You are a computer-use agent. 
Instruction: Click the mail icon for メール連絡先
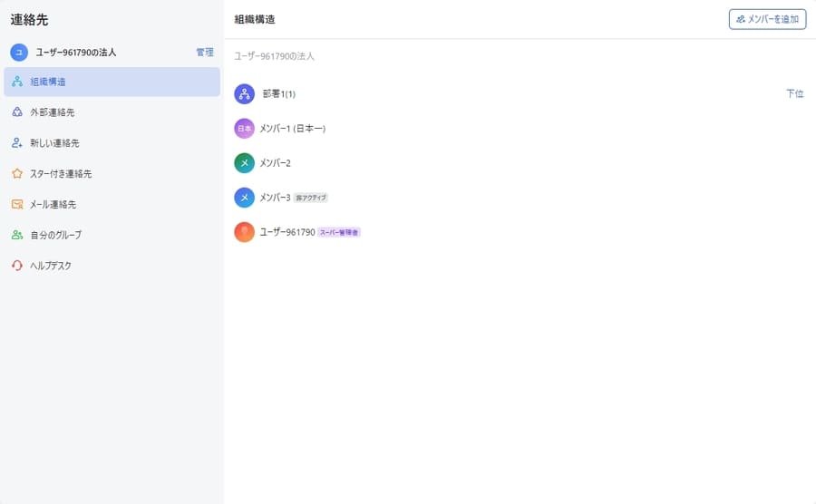pyautogui.click(x=17, y=204)
